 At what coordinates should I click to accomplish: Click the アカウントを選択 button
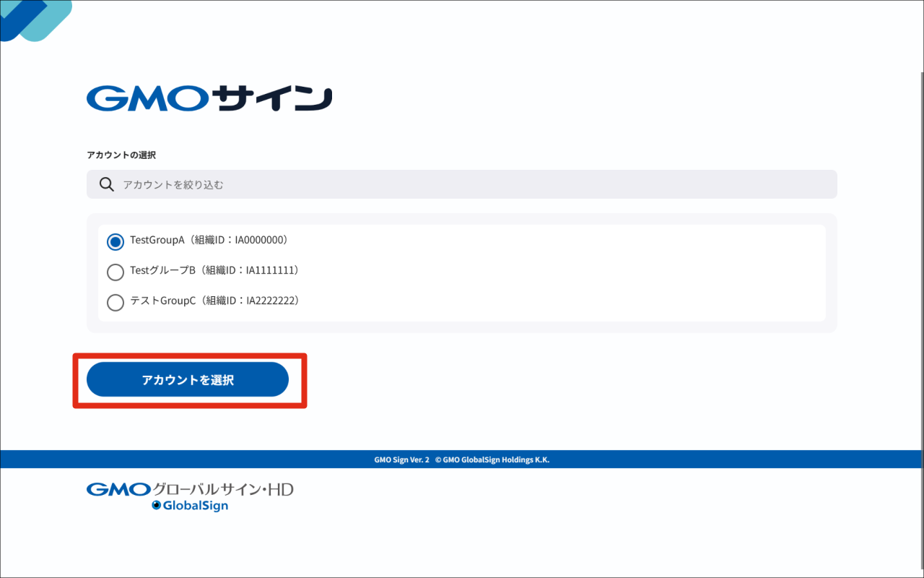(188, 380)
